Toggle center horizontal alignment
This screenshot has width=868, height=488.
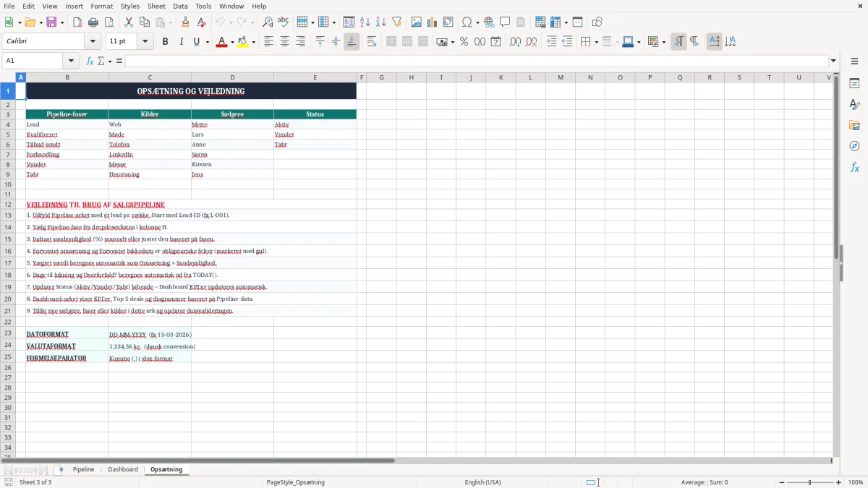[x=284, y=42]
